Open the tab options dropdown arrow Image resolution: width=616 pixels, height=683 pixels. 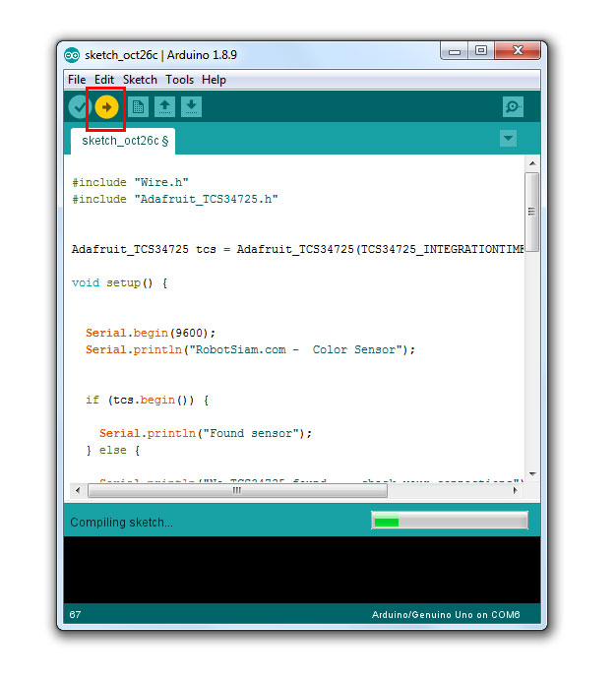pos(508,139)
